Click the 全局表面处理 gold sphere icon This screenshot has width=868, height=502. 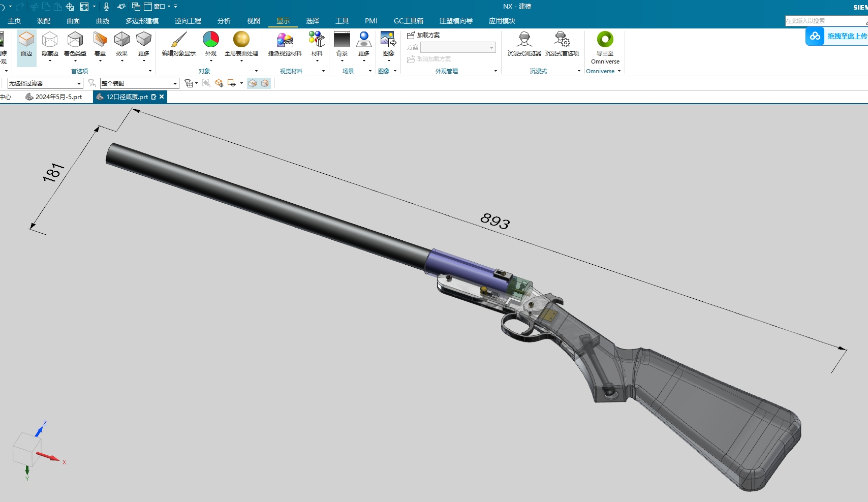point(241,40)
